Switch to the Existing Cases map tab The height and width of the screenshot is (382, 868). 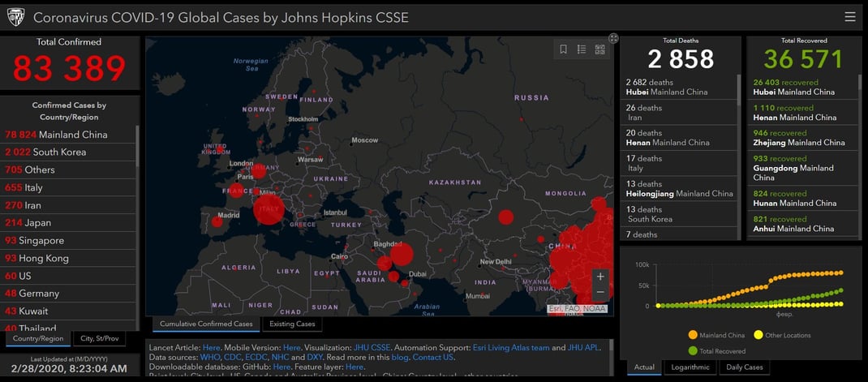(292, 324)
